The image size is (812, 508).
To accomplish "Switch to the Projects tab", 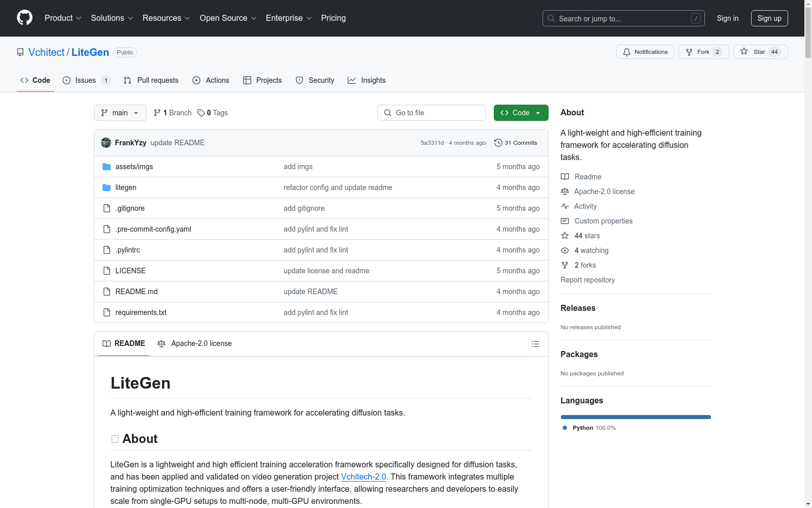I will [262, 80].
